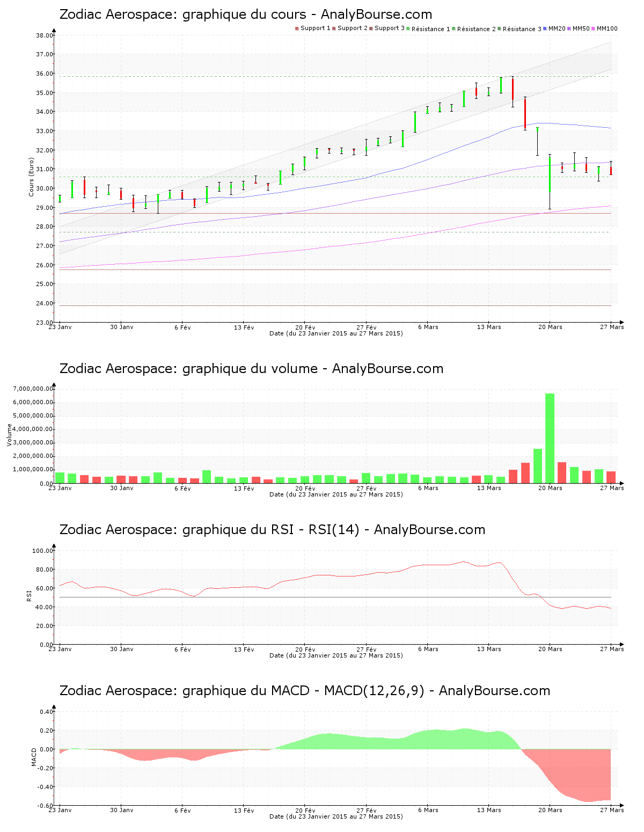Image resolution: width=644 pixels, height=832 pixels.
Task: Click the vertical "MACD" axis label
Action: [x=34, y=757]
